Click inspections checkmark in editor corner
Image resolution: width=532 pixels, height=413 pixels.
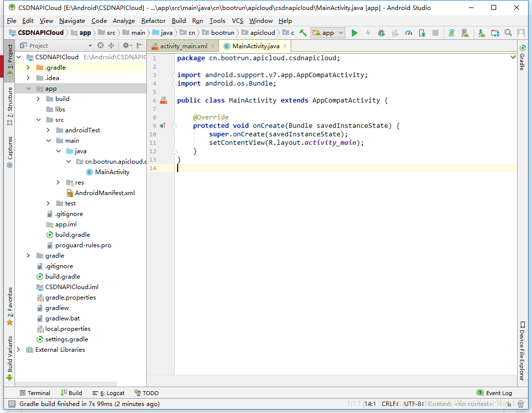click(514, 57)
